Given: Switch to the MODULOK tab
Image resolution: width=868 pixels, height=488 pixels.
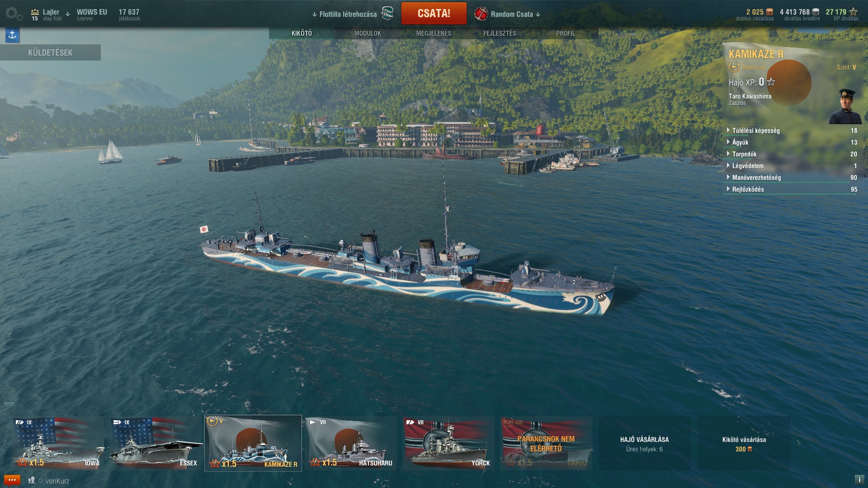Looking at the screenshot, I should (368, 33).
